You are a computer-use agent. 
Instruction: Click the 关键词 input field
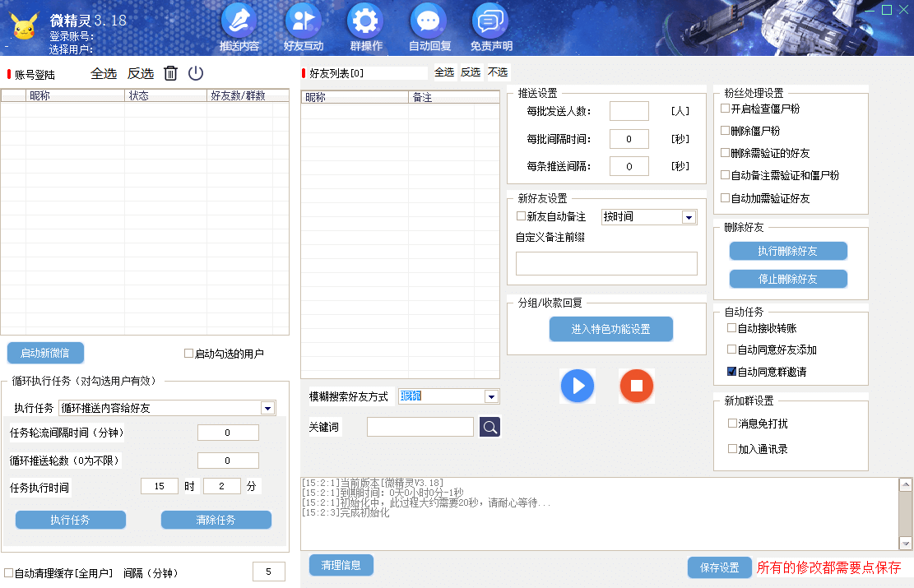click(420, 427)
